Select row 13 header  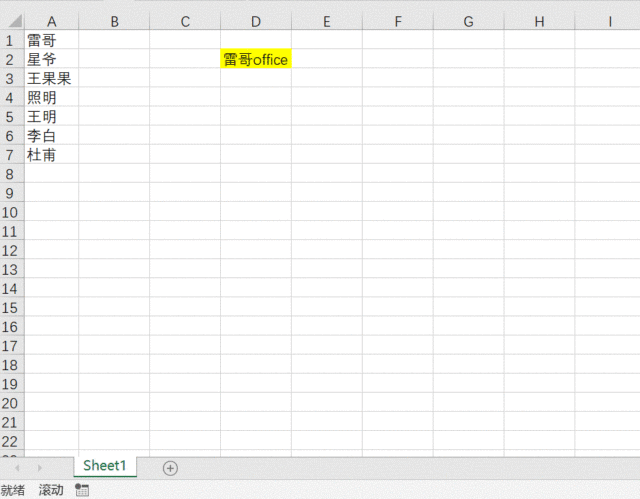point(12,270)
